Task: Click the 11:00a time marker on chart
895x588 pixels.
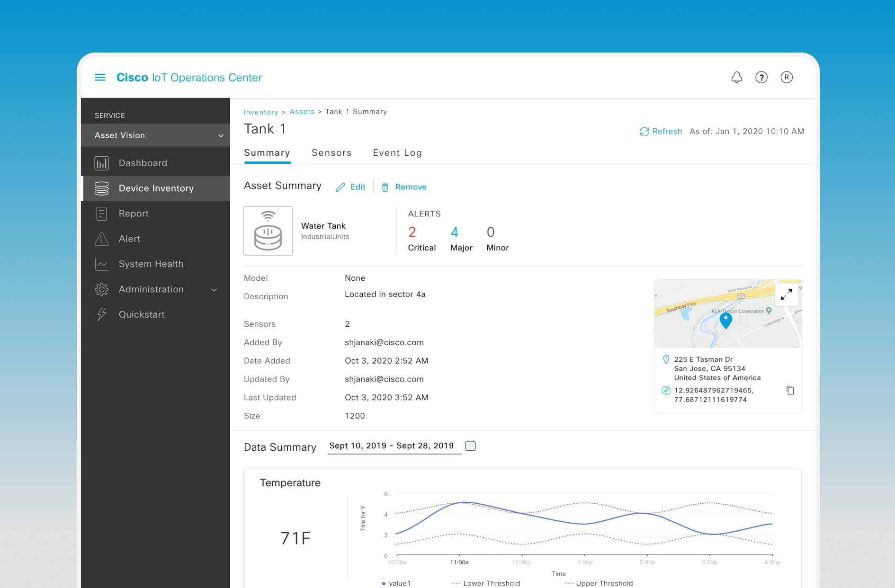Action: point(459,562)
